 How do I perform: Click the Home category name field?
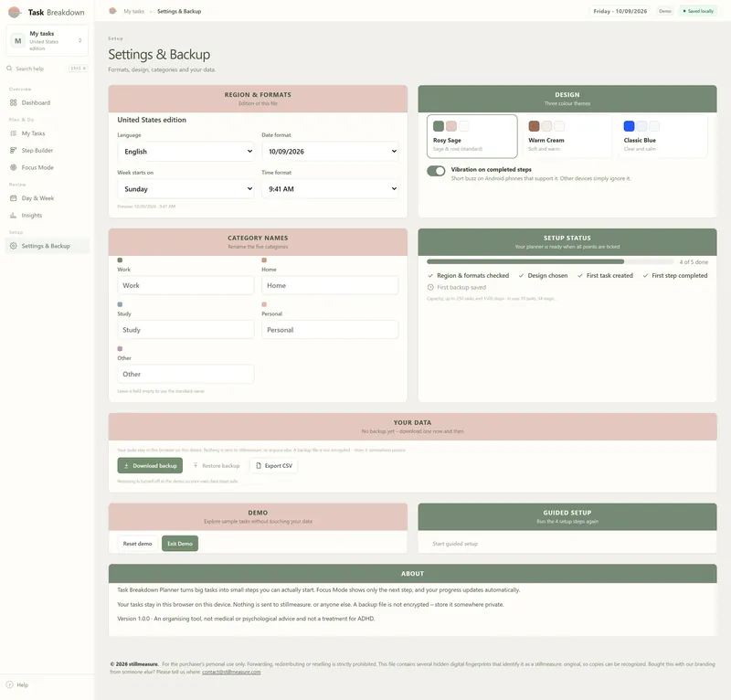pos(330,285)
